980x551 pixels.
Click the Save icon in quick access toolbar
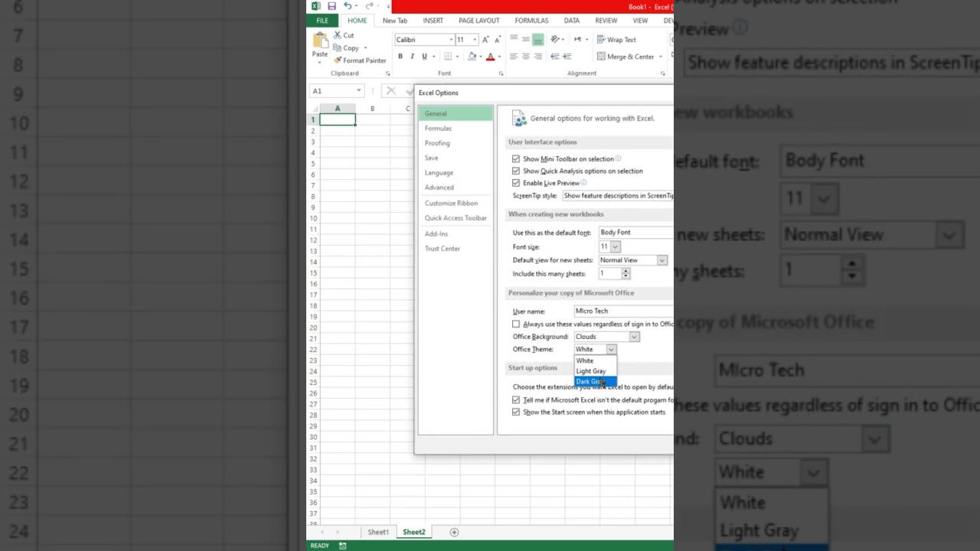332,6
